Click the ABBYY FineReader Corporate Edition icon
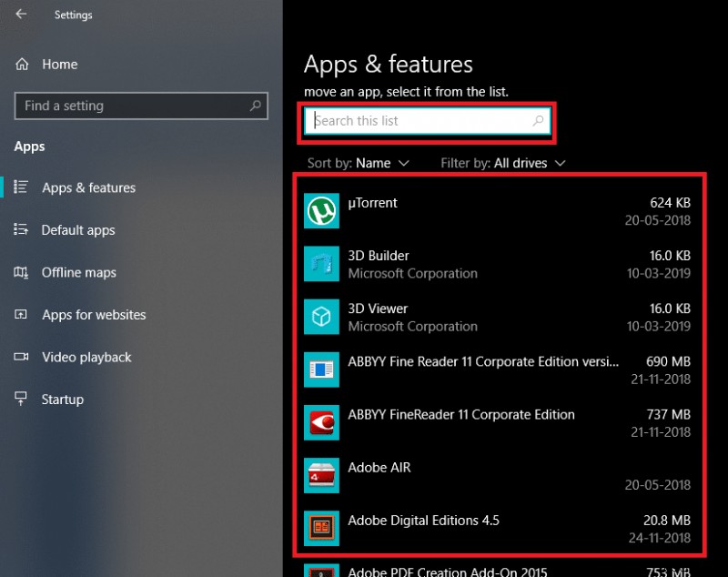The width and height of the screenshot is (728, 577). click(320, 422)
